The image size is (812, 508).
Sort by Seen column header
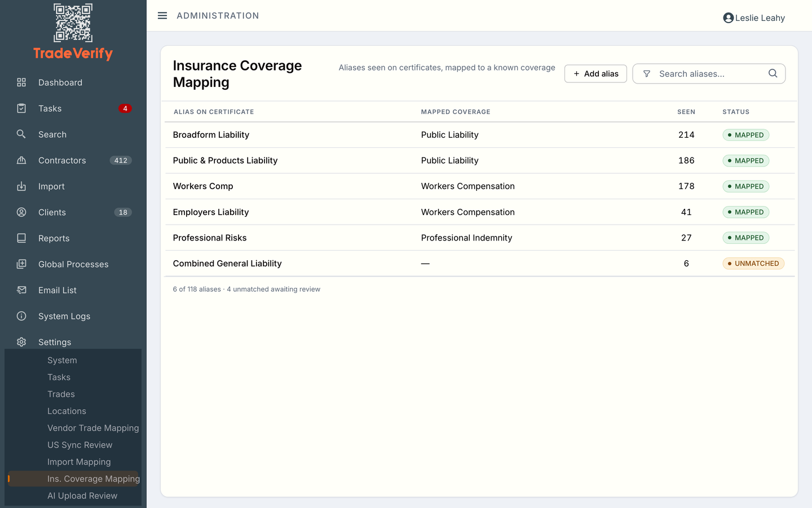686,112
